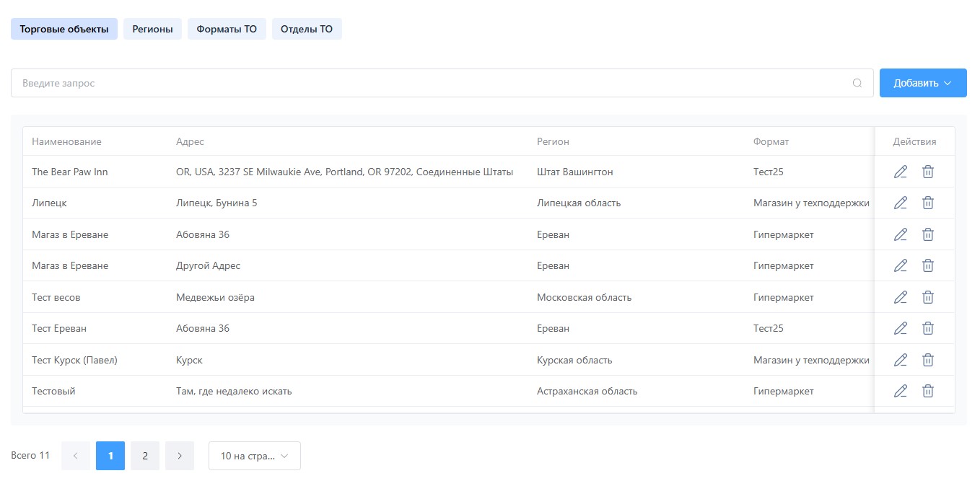Delete the The Bear Paw Inn row

click(928, 172)
